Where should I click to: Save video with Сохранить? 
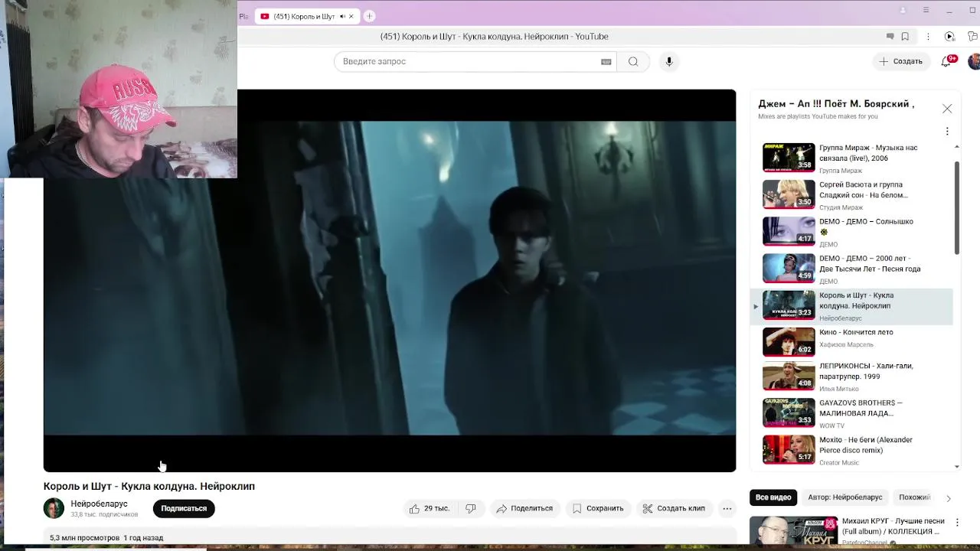598,508
